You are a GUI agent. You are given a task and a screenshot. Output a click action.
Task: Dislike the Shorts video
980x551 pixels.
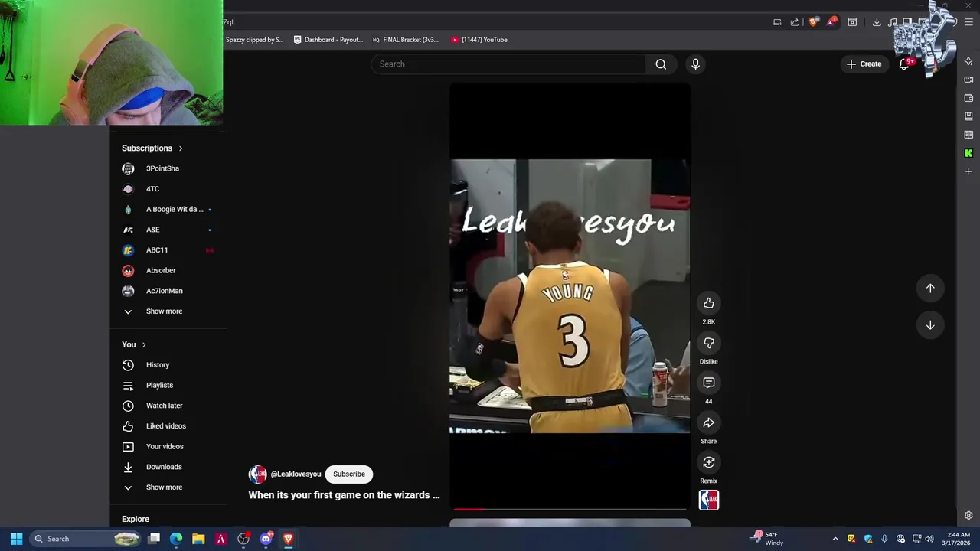(708, 343)
